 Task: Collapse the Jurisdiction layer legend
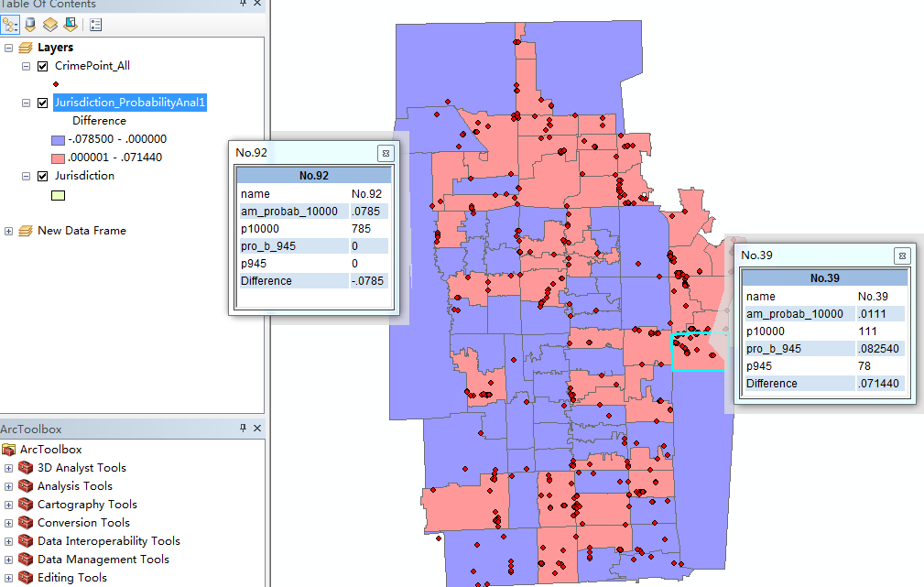[26, 176]
